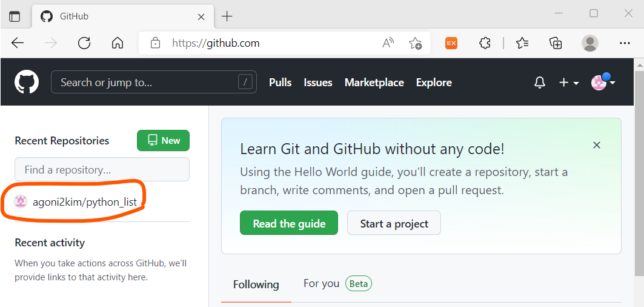Open the plus create-new dropdown
The image size is (644, 307).
tap(568, 83)
